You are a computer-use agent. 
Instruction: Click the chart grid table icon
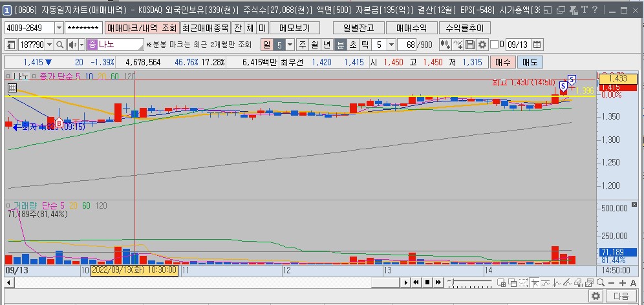[12, 87]
